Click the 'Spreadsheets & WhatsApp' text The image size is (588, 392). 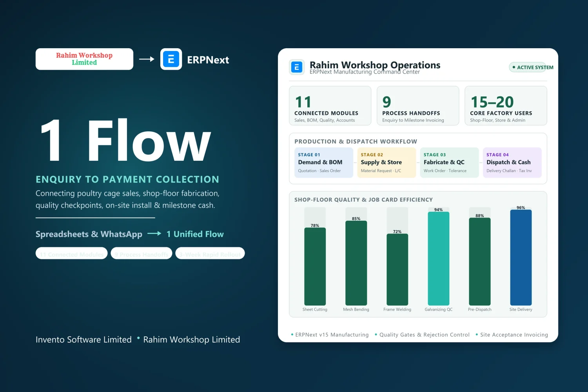pos(89,234)
